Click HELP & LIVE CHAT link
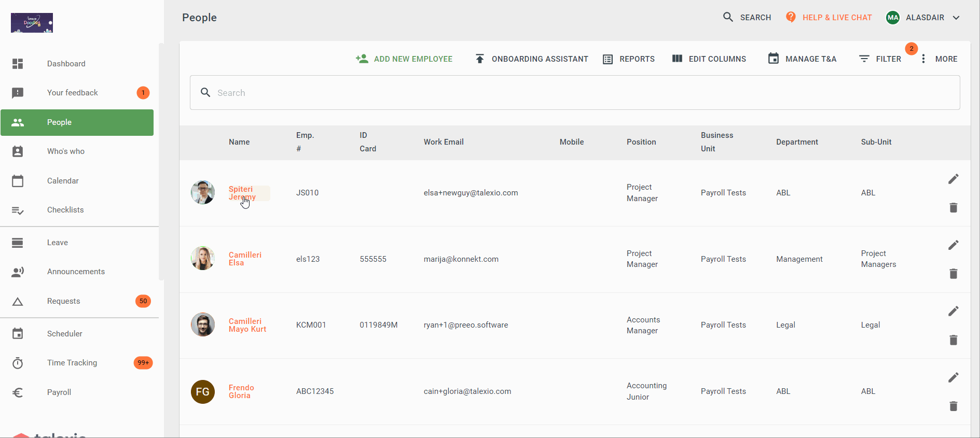 [x=829, y=18]
